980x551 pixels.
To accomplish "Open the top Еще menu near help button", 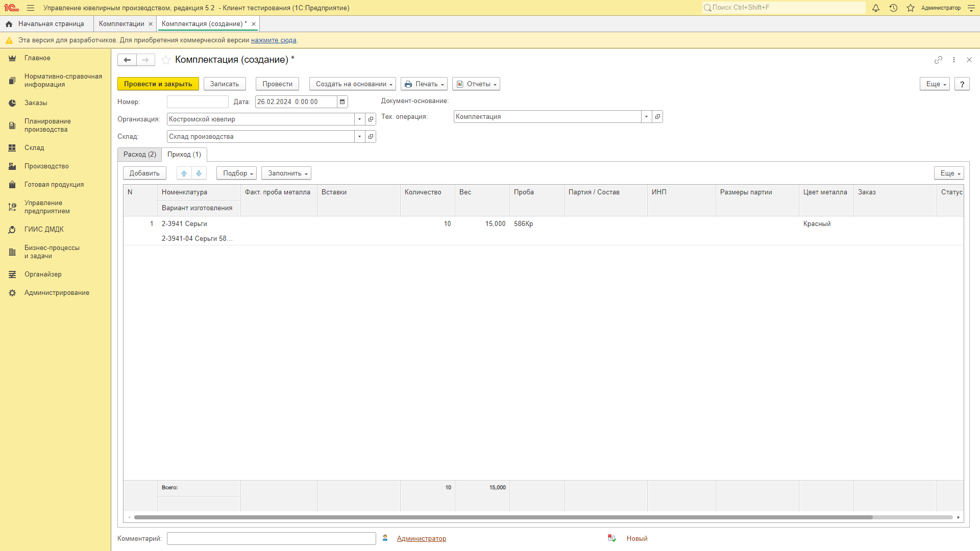I will (x=935, y=84).
